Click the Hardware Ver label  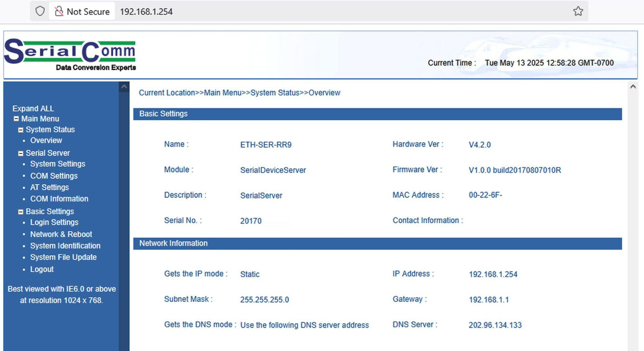pos(418,144)
